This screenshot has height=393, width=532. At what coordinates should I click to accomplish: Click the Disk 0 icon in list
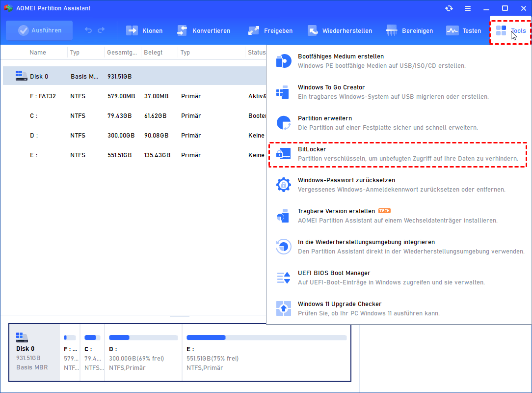tap(21, 76)
